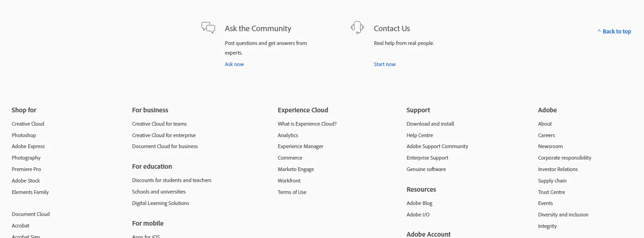
Task: Open Digital Learning Solutions link
Action: click(161, 203)
